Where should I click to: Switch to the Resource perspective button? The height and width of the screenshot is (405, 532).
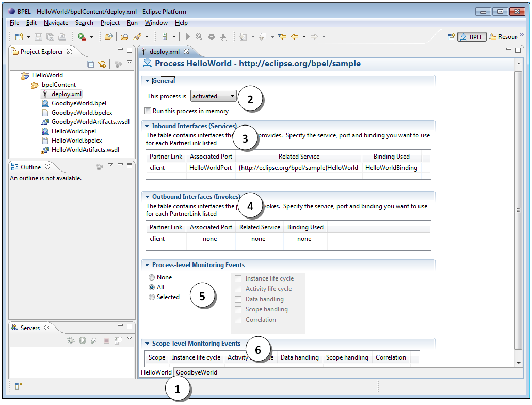click(503, 37)
